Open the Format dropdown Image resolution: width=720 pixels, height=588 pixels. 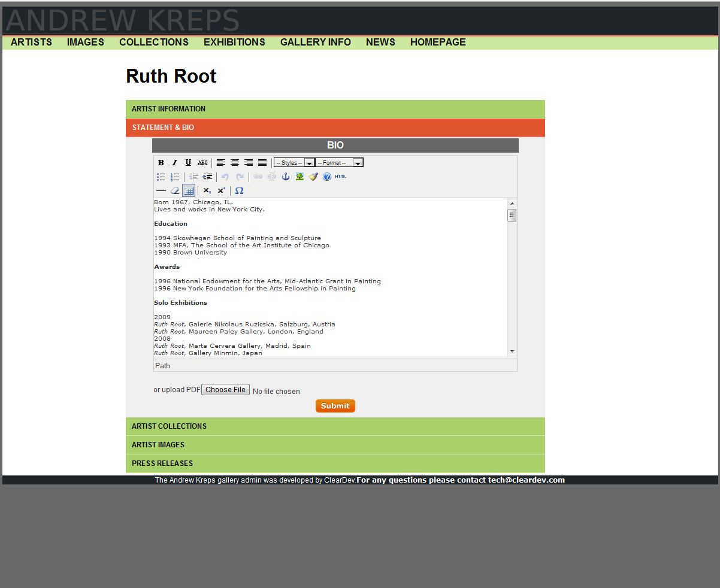(339, 163)
